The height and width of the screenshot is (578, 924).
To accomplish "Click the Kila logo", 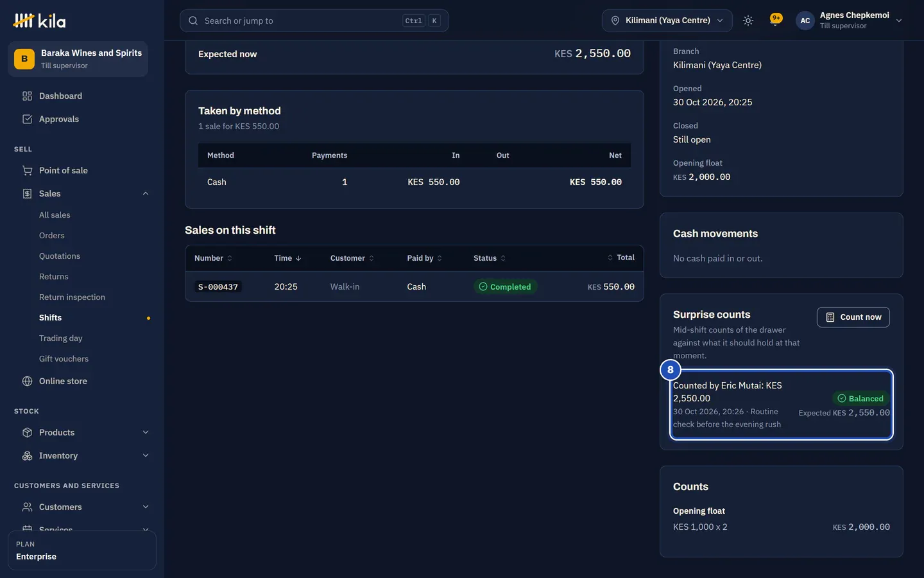I will pyautogui.click(x=39, y=21).
